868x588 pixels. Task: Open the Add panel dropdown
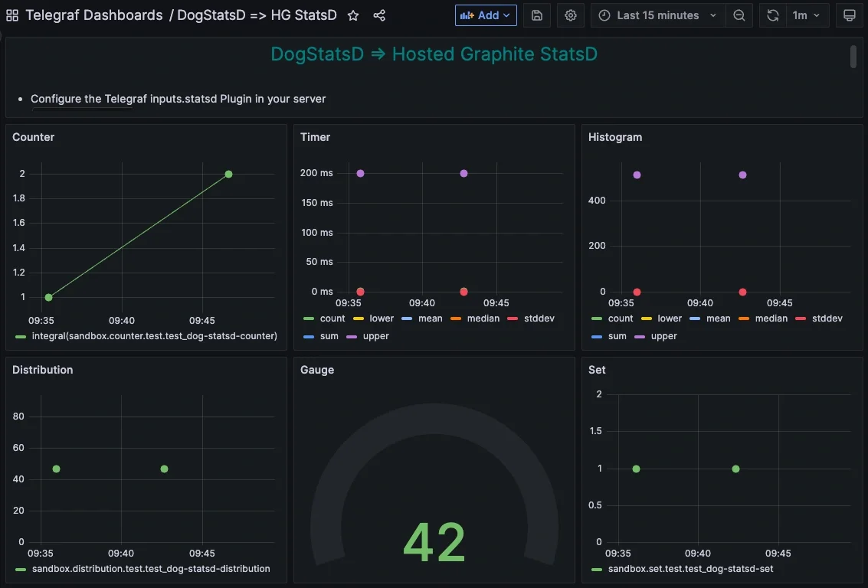[x=486, y=15]
